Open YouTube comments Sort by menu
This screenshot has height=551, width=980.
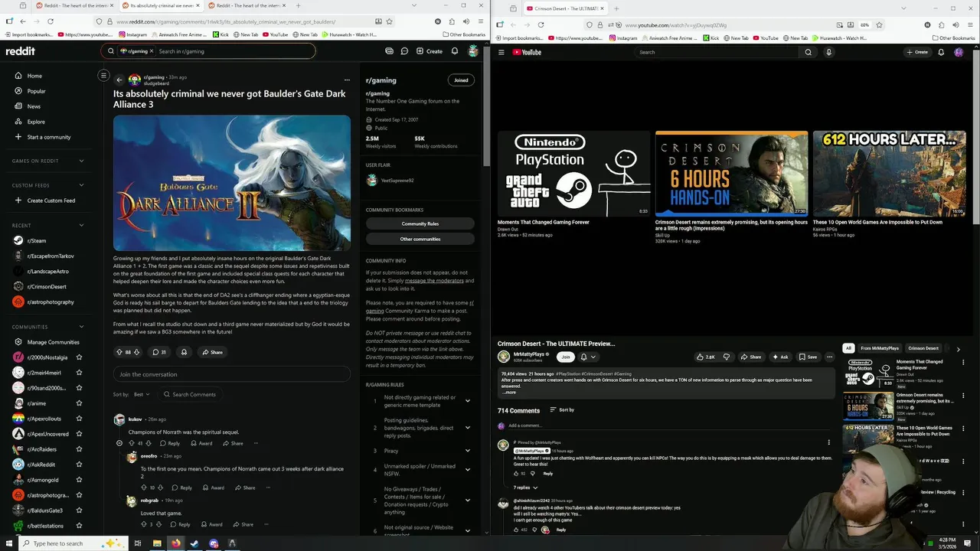(562, 410)
